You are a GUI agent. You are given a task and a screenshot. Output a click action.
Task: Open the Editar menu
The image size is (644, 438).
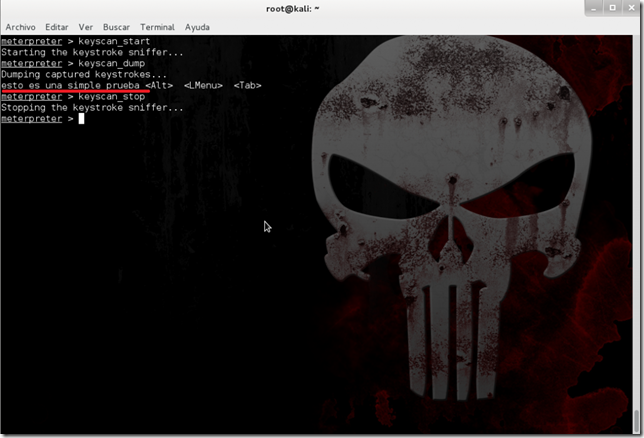pyautogui.click(x=57, y=27)
